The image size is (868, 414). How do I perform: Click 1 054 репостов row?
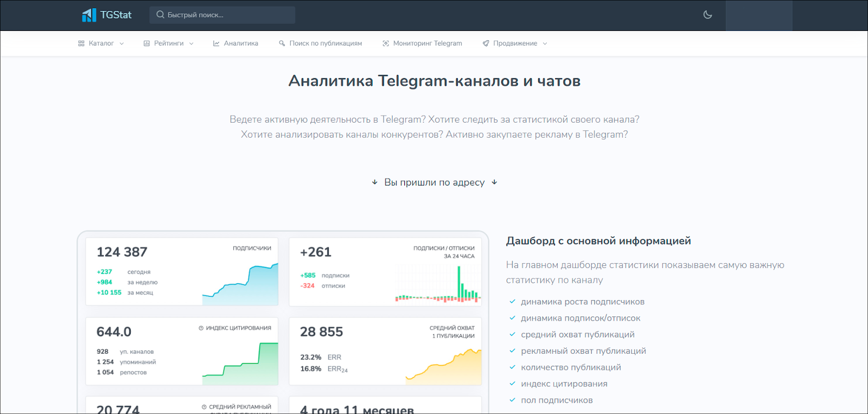tap(122, 372)
